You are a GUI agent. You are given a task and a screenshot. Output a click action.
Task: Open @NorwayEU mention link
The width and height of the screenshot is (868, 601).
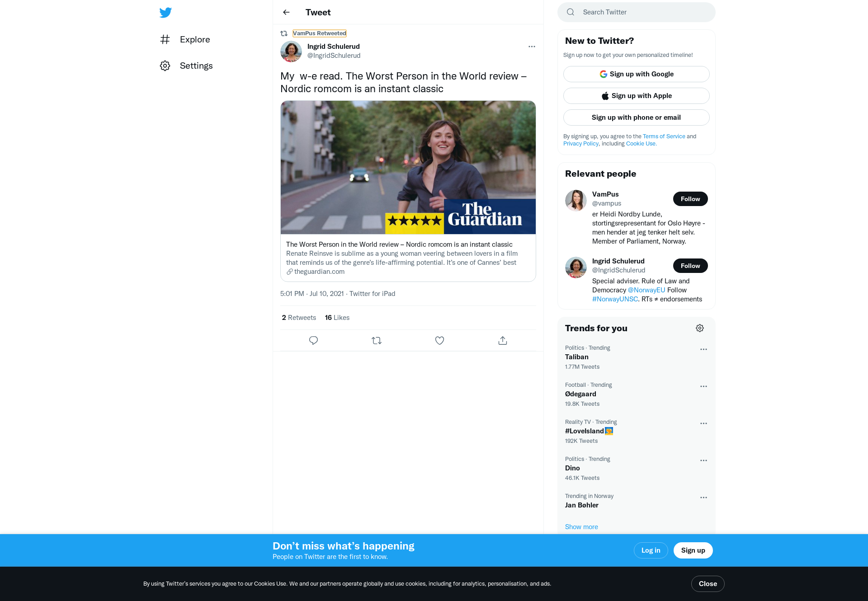[646, 290]
